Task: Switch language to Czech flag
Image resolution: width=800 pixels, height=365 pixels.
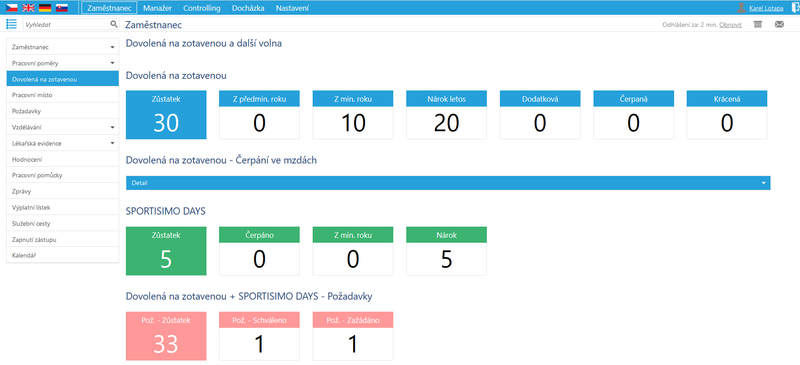Action: click(11, 8)
